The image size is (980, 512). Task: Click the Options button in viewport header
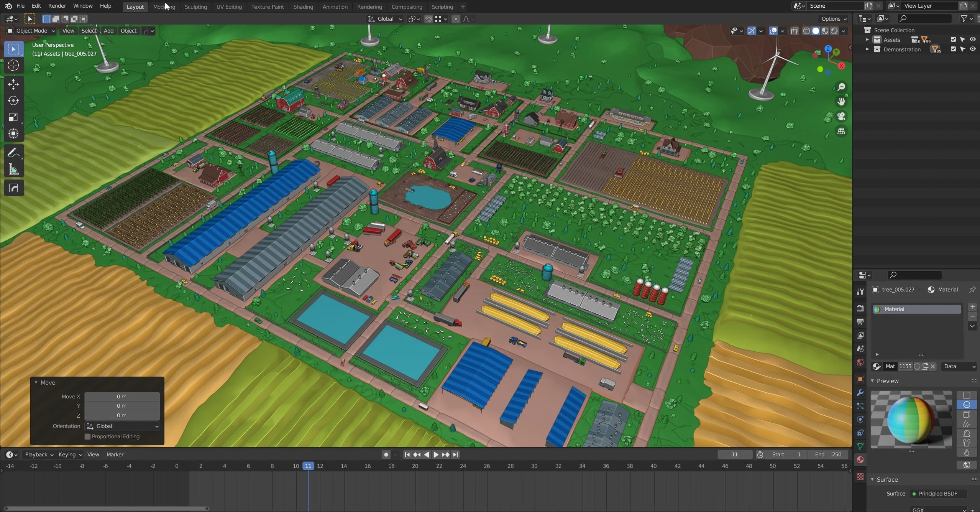click(834, 19)
